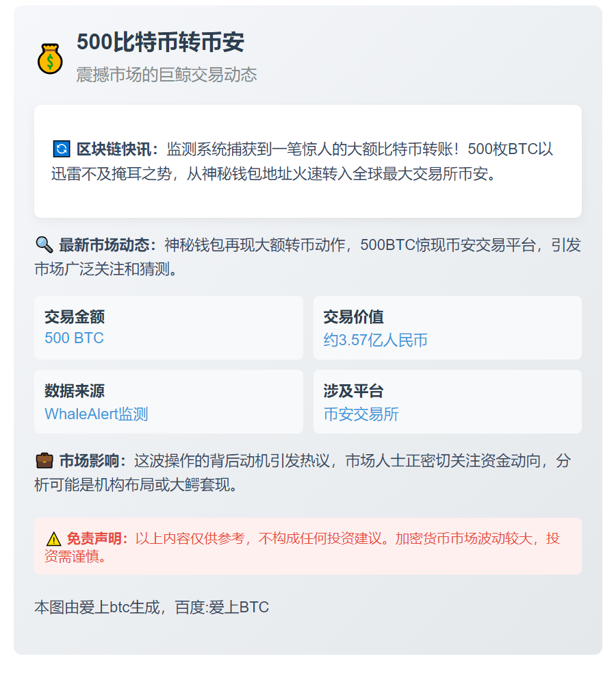The width and height of the screenshot is (616, 676).
Task: Click the 市场影响 heading text
Action: tap(92, 461)
